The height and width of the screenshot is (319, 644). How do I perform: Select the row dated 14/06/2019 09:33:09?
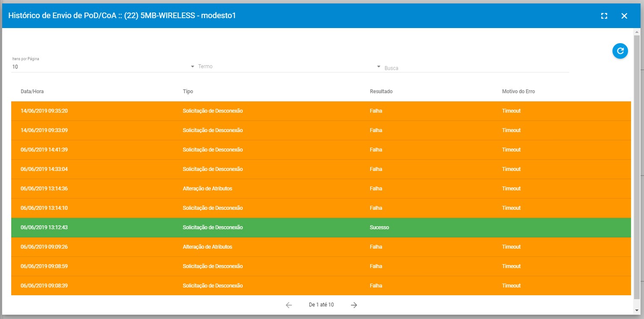point(321,130)
